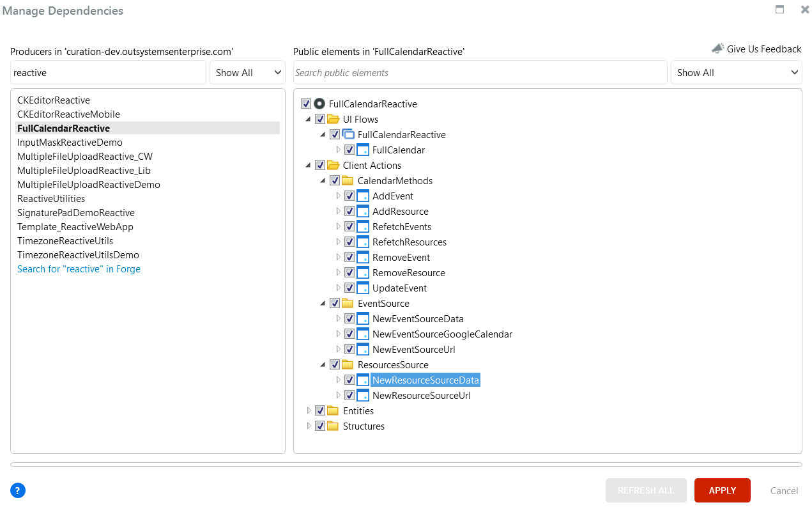The image size is (812, 514).
Task: Click the CalendarMethods folder icon
Action: 348,180
